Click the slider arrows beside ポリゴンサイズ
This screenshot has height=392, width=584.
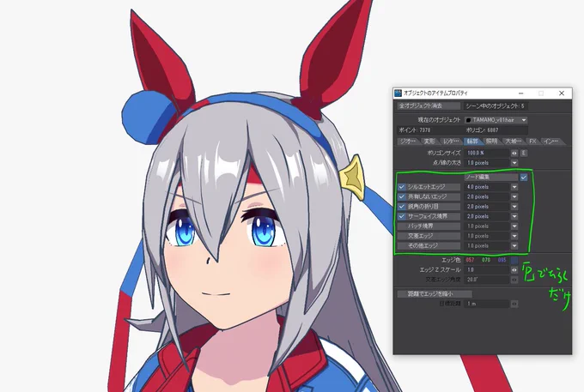click(x=514, y=154)
